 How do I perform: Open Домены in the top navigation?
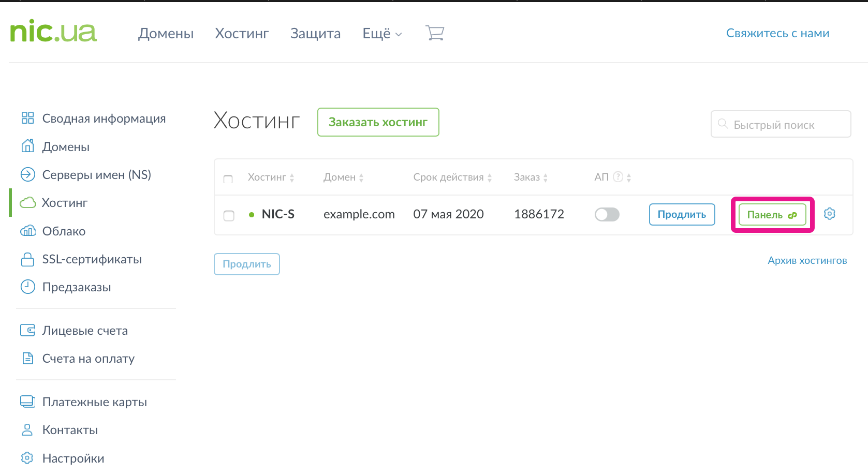[x=166, y=34]
